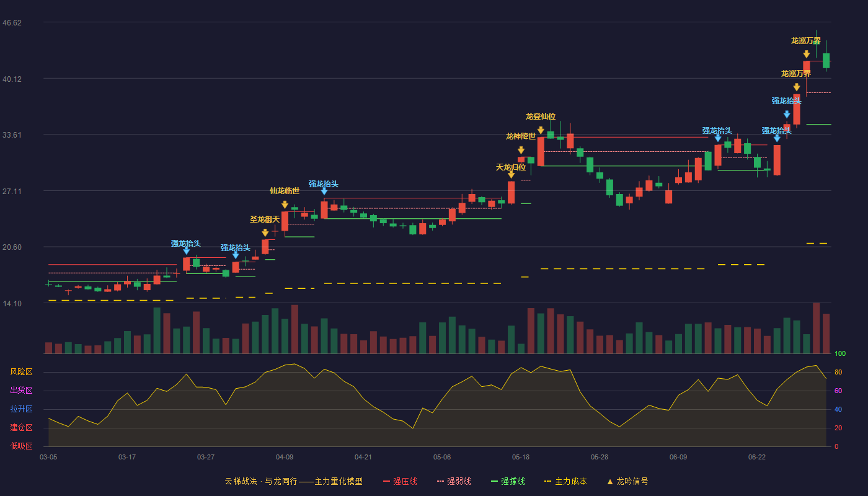
Task: Click the orange 80 indicator scale value
Action: click(838, 372)
